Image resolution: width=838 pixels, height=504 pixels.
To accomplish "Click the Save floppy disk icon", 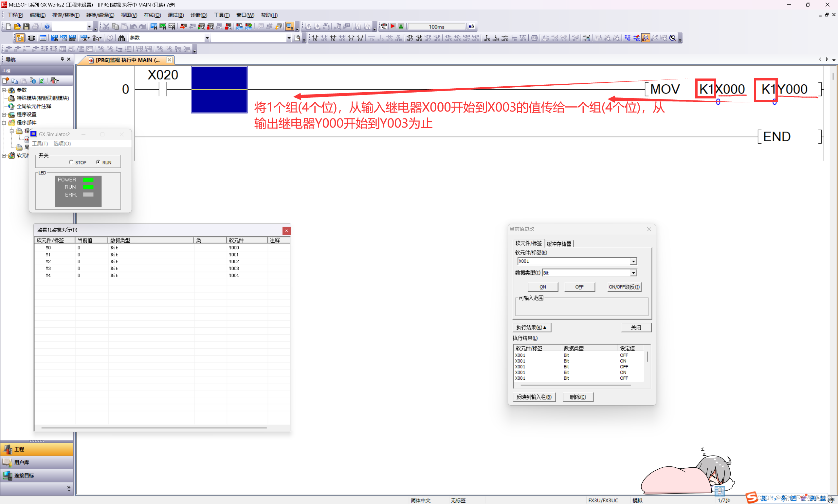I will click(x=26, y=26).
